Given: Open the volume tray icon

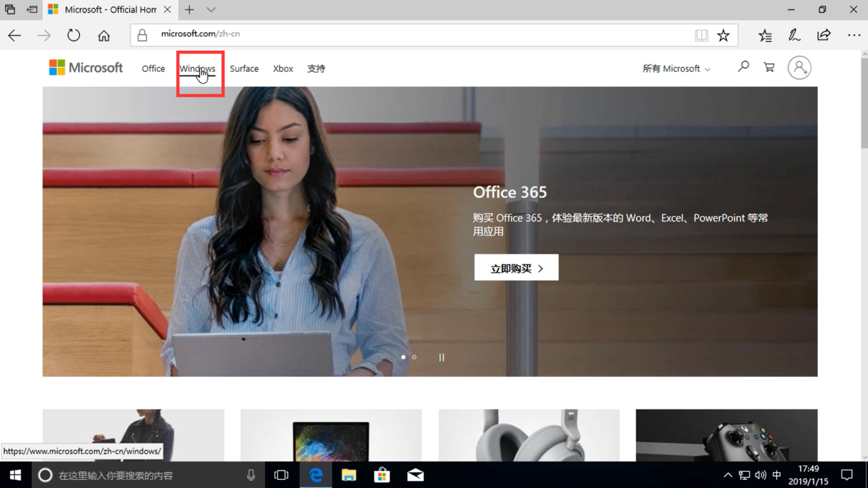Looking at the screenshot, I should 760,475.
